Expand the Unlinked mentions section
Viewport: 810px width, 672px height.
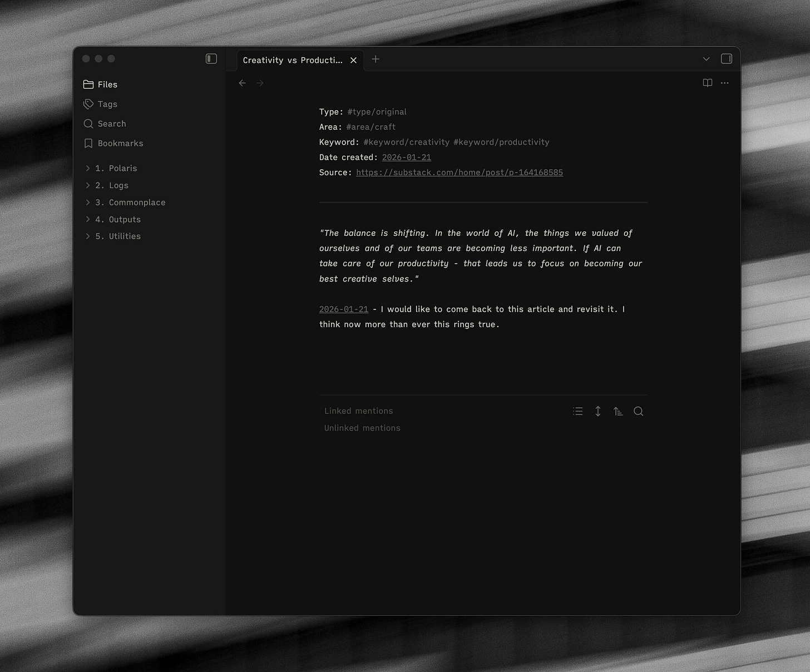pos(362,428)
